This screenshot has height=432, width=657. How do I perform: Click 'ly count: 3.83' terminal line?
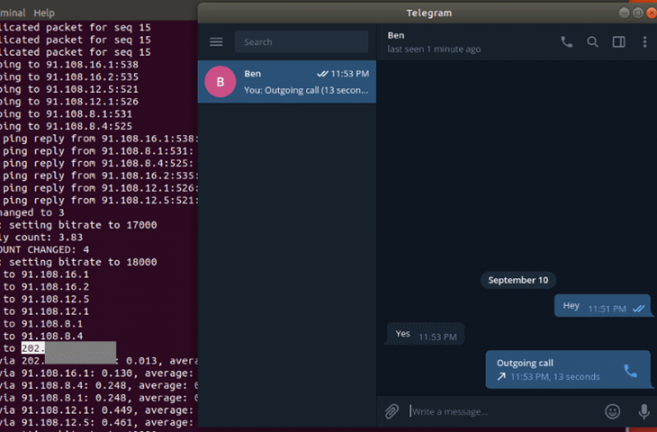click(41, 238)
